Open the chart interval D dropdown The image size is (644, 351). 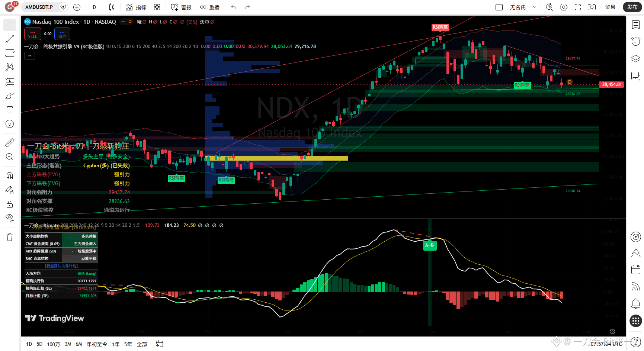coord(94,7)
